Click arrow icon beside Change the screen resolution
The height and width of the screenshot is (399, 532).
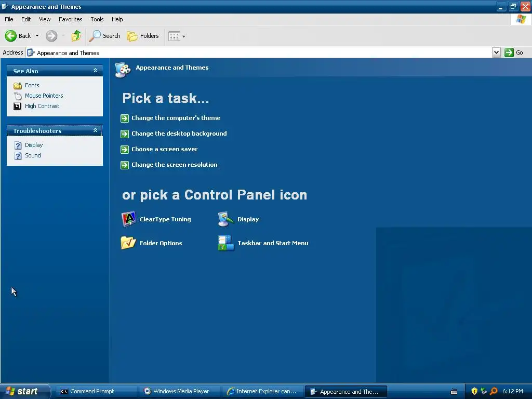[x=125, y=165]
